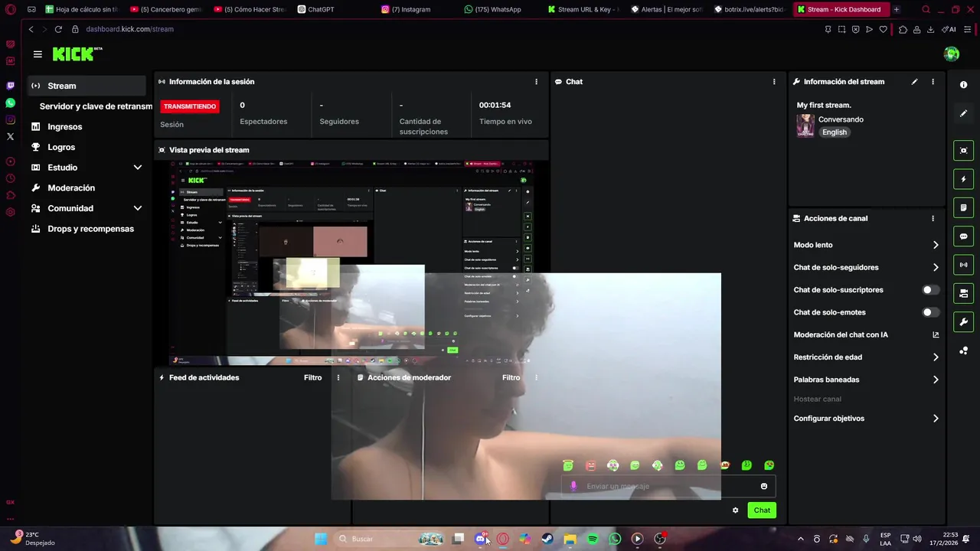This screenshot has width=980, height=551.
Task: Open chat settings gear next to Chat button
Action: [x=736, y=510]
